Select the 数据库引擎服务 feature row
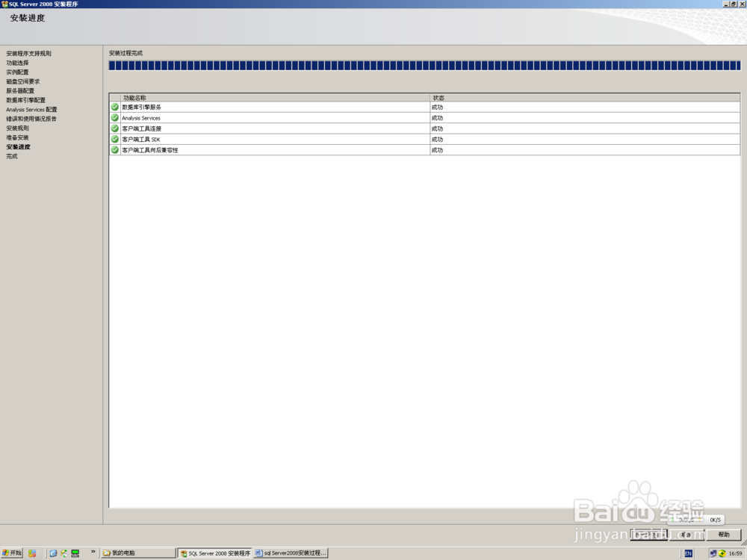Viewport: 747px width, 560px height. click(x=425, y=107)
